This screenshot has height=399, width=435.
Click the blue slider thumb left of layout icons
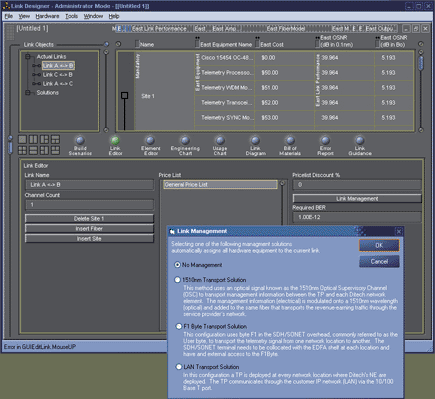coord(10,147)
